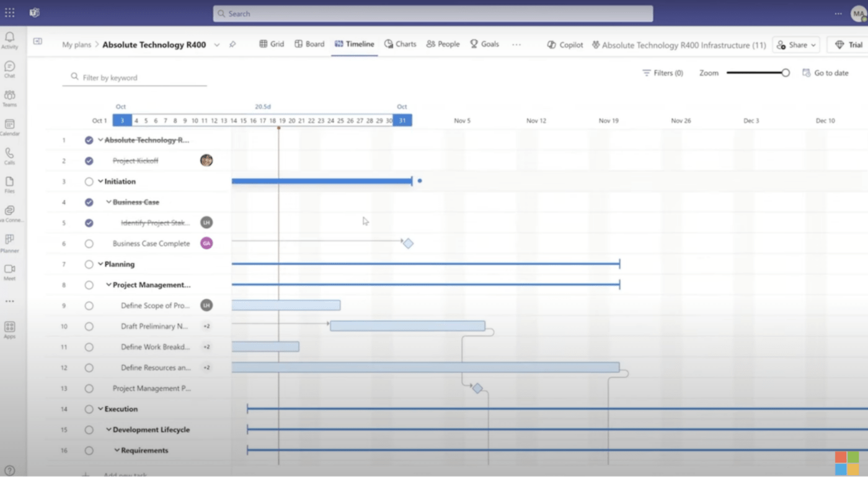Image resolution: width=868 pixels, height=477 pixels.
Task: Collapse the Initiation group
Action: [100, 181]
